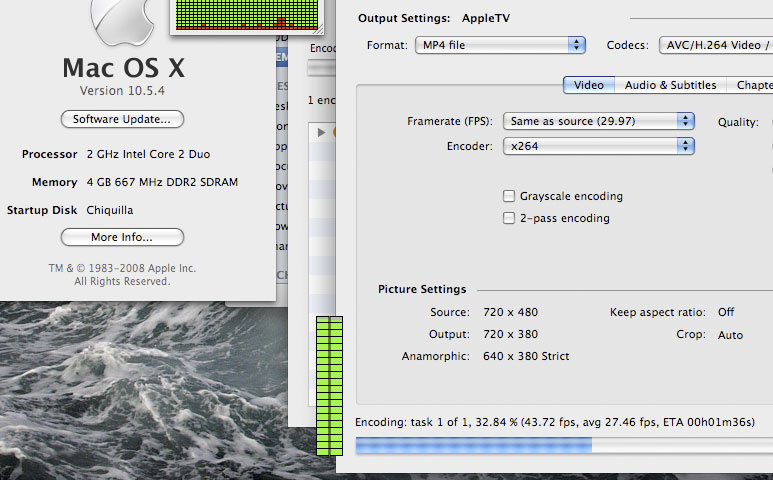Viewport: 773px width, 480px height.
Task: Click the Keep aspect ratio value Off
Action: (726, 312)
